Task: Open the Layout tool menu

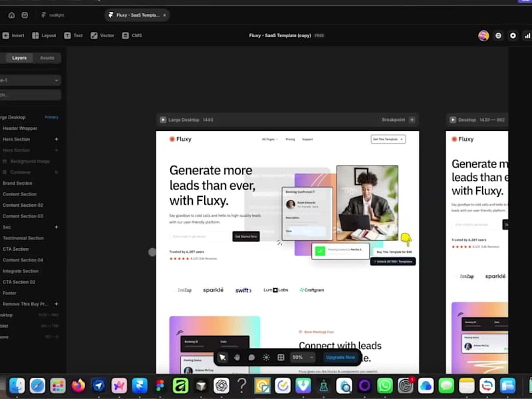Action: 44,36
